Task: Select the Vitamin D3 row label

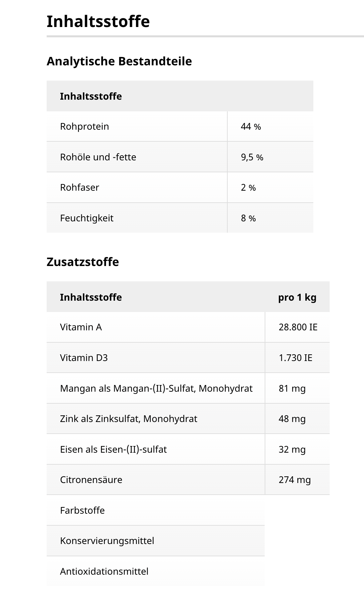Action: click(84, 358)
